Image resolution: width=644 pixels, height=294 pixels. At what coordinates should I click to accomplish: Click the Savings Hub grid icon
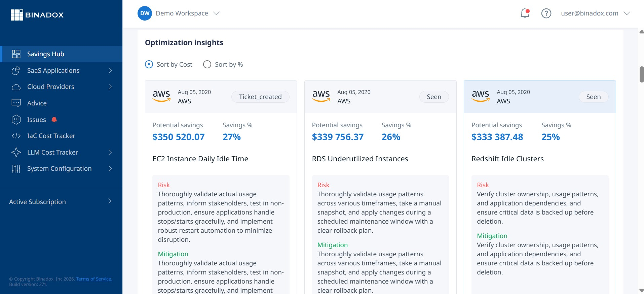(x=16, y=54)
